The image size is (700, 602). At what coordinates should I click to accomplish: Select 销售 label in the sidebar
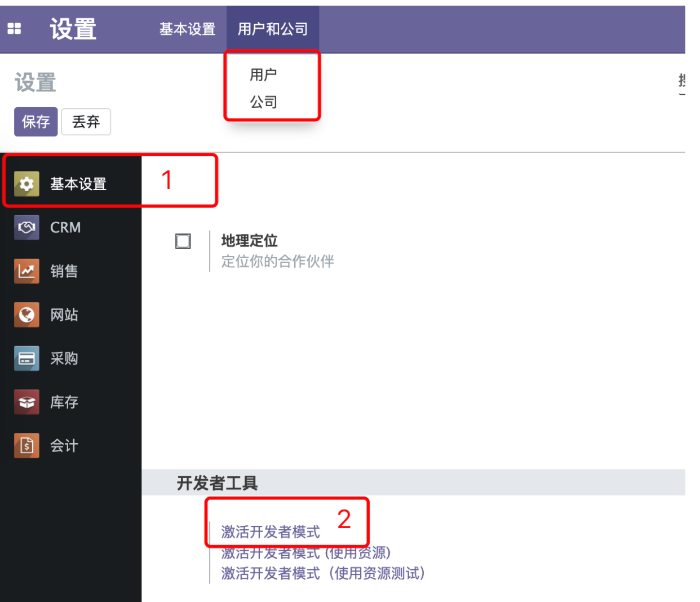pyautogui.click(x=64, y=271)
